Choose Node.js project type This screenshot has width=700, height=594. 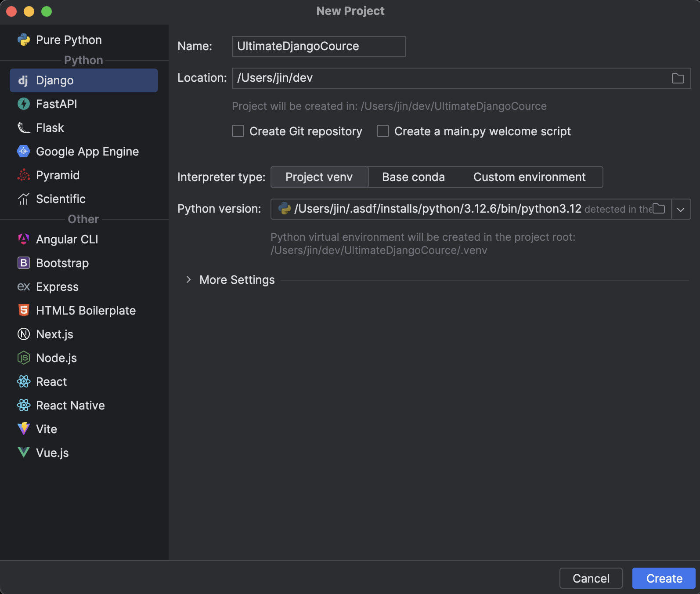click(84, 358)
